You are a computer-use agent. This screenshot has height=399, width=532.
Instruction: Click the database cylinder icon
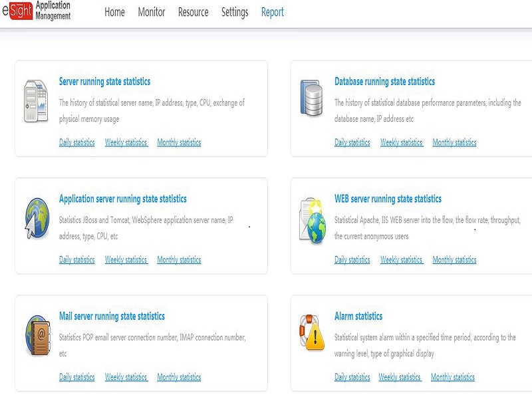pos(311,98)
